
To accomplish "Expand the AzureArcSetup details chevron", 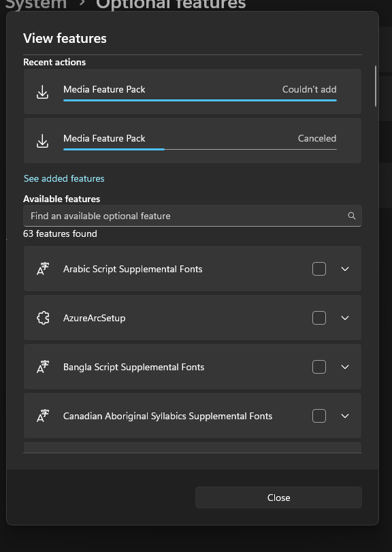I will point(345,318).
